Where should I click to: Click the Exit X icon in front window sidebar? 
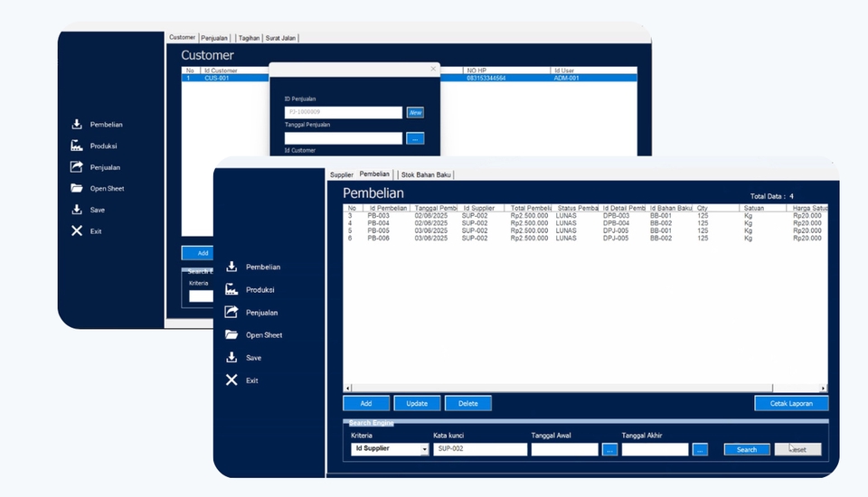231,380
